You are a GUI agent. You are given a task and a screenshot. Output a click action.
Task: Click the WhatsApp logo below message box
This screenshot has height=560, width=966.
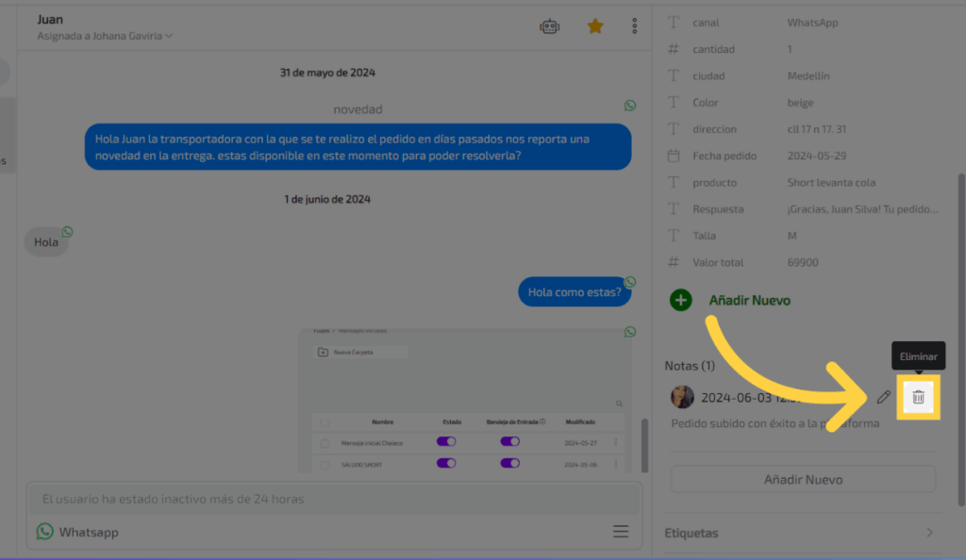pos(45,532)
